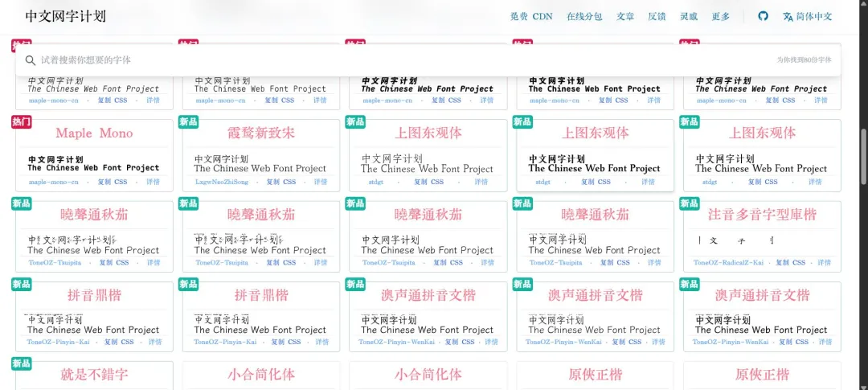Expand the 更多 menu in navigation

[x=720, y=16]
